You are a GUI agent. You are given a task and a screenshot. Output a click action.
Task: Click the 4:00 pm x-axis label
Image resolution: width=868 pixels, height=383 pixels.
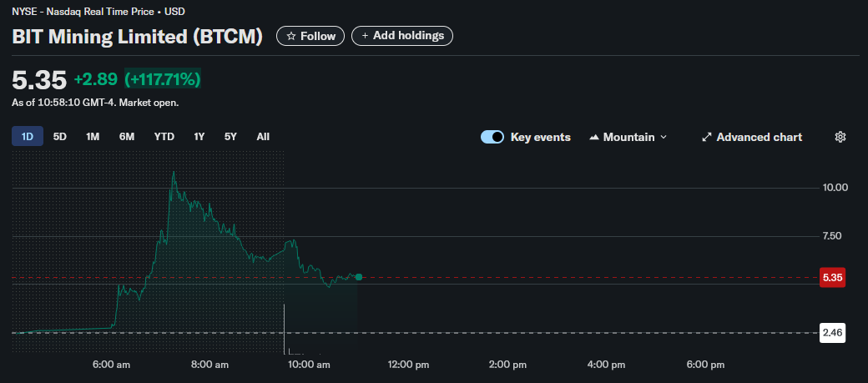[x=607, y=365]
